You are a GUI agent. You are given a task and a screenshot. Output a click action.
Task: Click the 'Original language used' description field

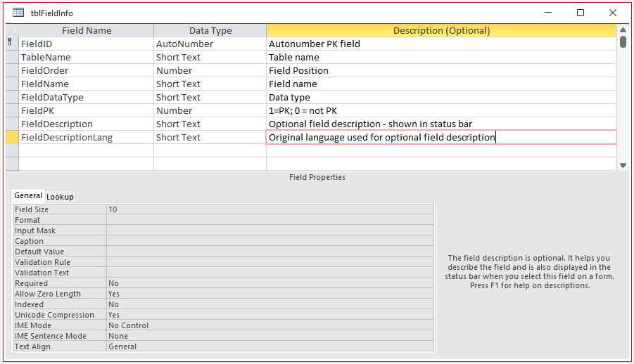tap(441, 137)
